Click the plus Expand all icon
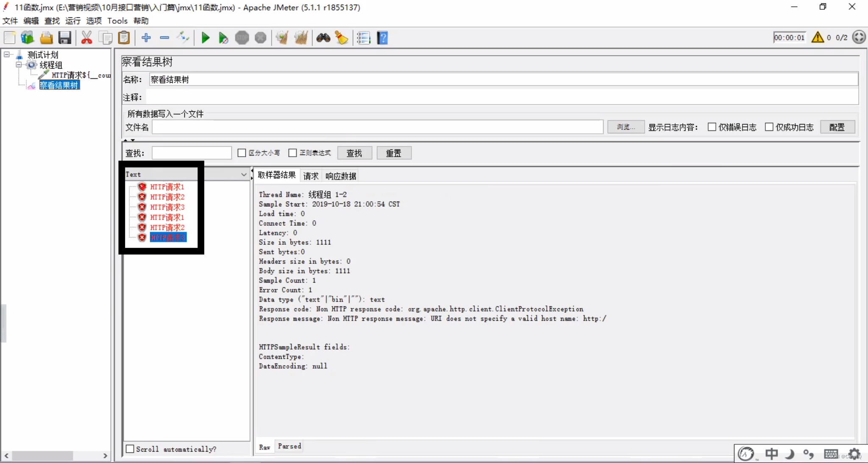The height and width of the screenshot is (463, 868). point(146,38)
